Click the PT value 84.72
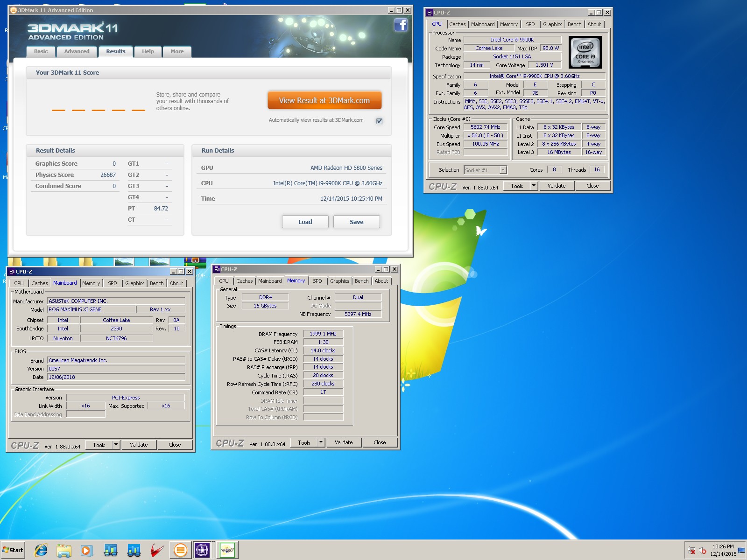Image resolution: width=747 pixels, height=560 pixels. (161, 209)
